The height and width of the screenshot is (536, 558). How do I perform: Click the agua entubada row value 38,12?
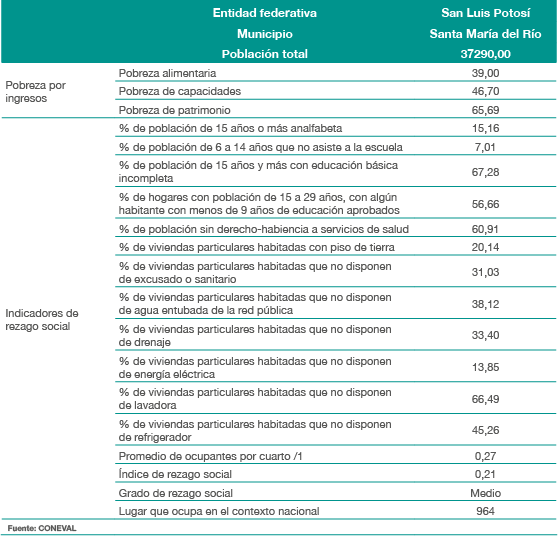tap(485, 304)
